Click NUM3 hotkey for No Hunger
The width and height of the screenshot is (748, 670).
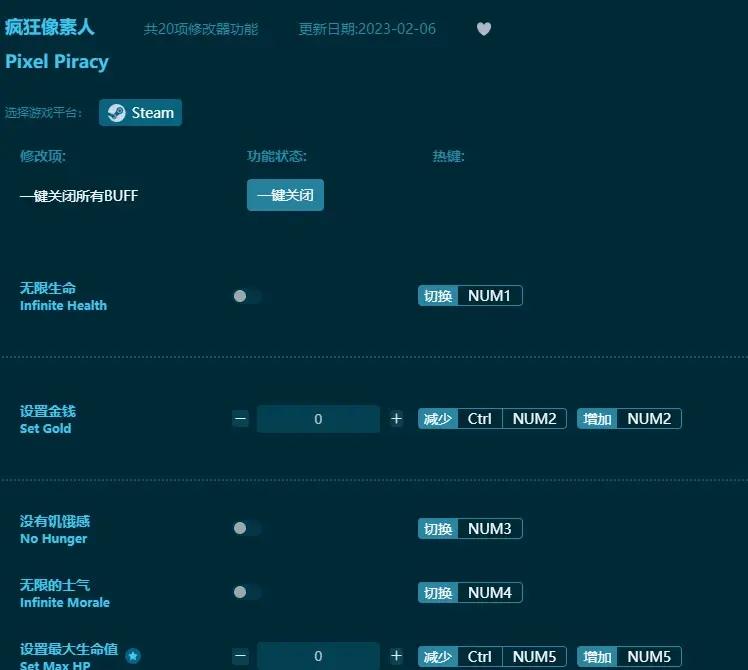point(489,529)
